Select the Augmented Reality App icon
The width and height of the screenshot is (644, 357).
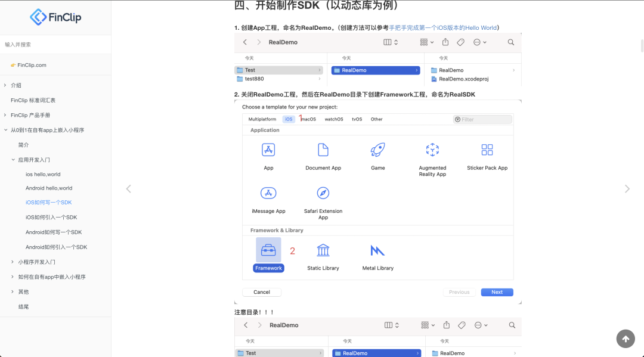click(432, 150)
